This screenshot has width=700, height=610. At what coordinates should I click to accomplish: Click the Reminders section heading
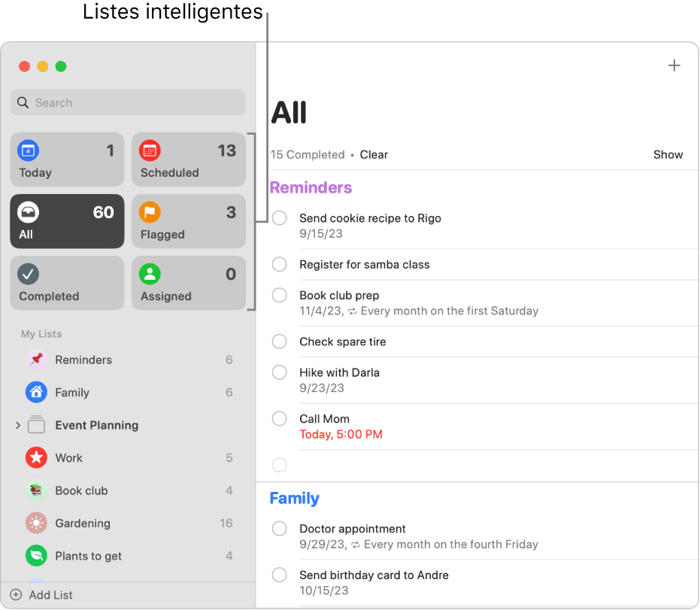311,188
